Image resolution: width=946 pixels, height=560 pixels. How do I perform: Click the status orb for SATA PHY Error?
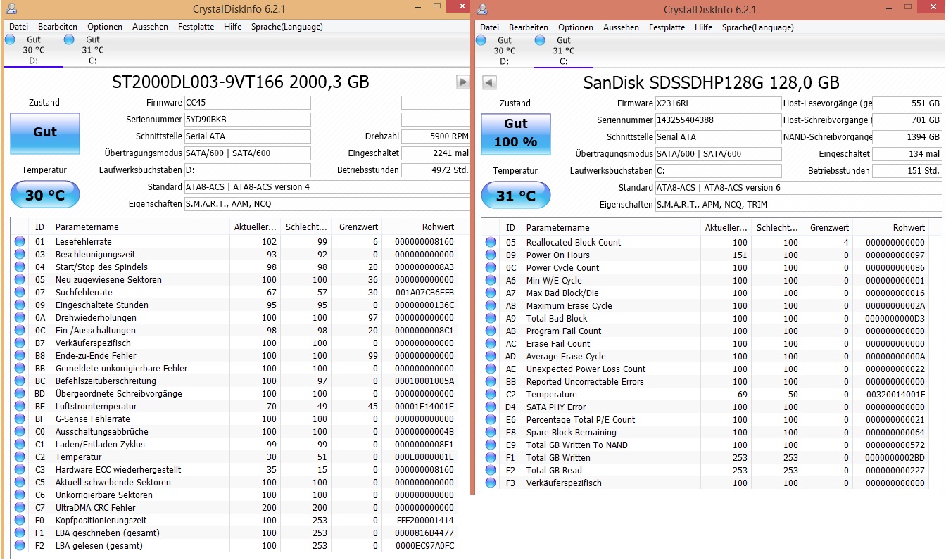tap(491, 407)
